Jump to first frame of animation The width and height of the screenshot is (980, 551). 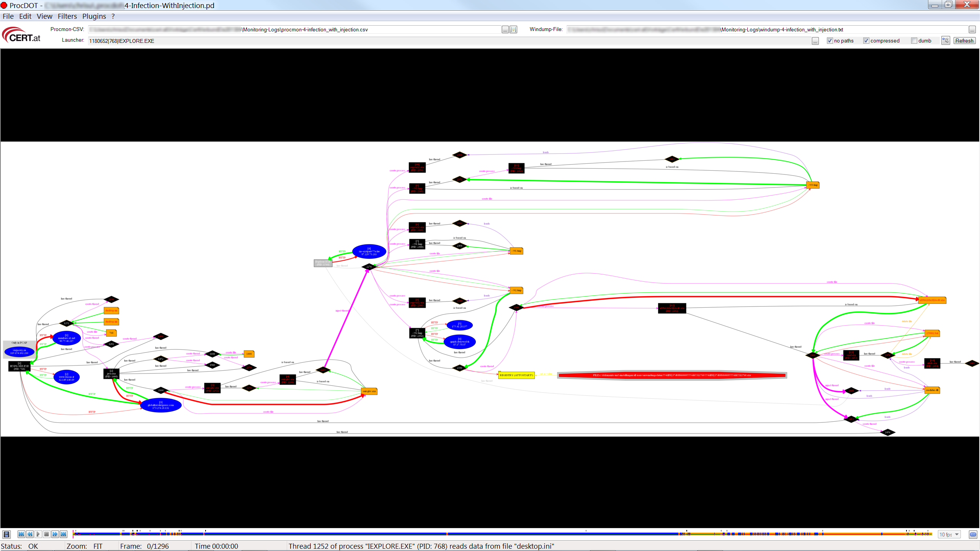click(x=21, y=534)
